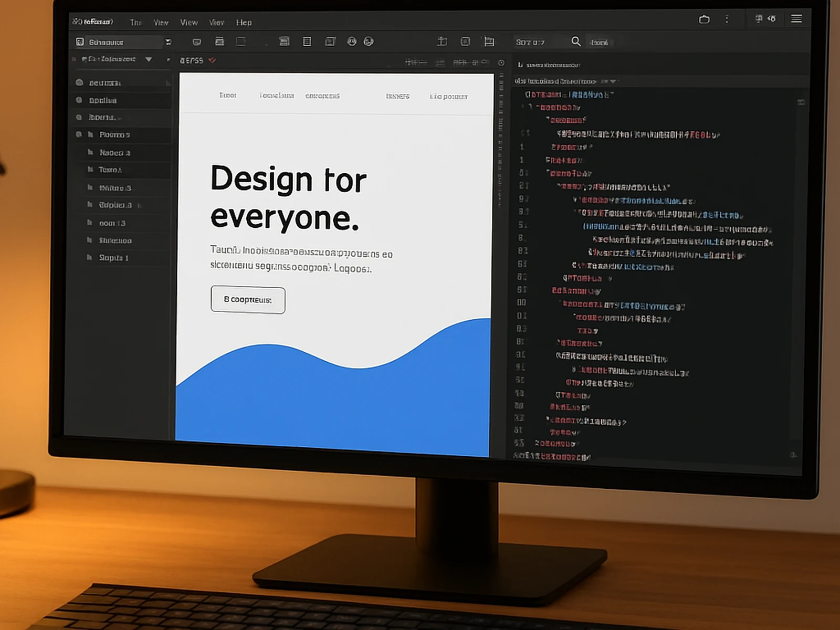Click the stacked layers icon in the toolbar
840x630 pixels.
point(284,41)
